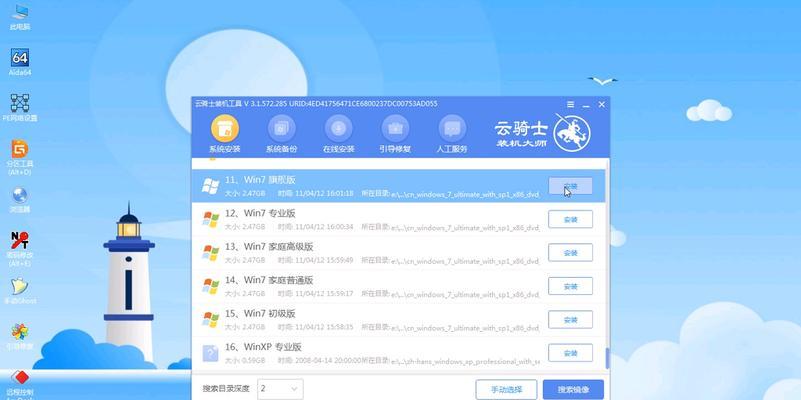
Task: Open the 浏览器 desktop shortcut
Action: pos(20,200)
